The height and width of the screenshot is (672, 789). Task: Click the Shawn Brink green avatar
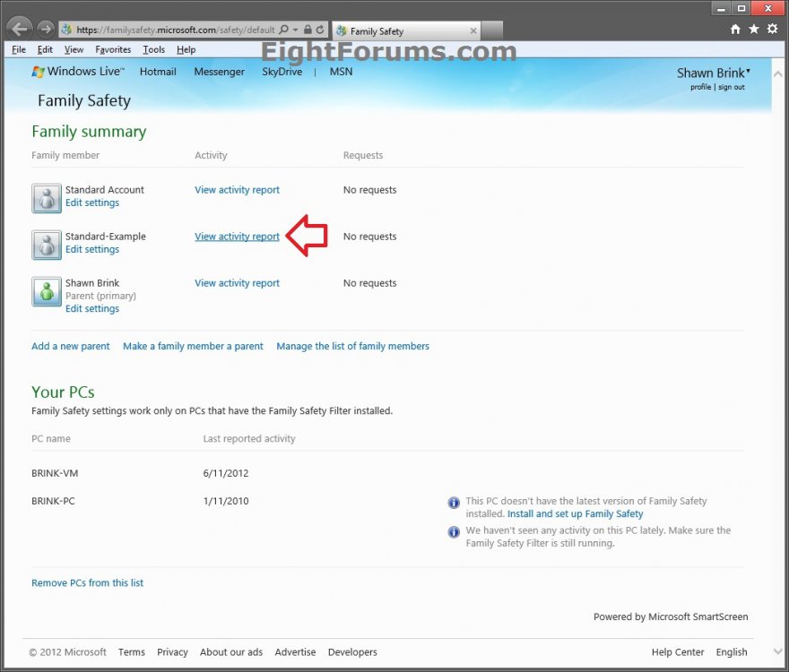[x=47, y=291]
